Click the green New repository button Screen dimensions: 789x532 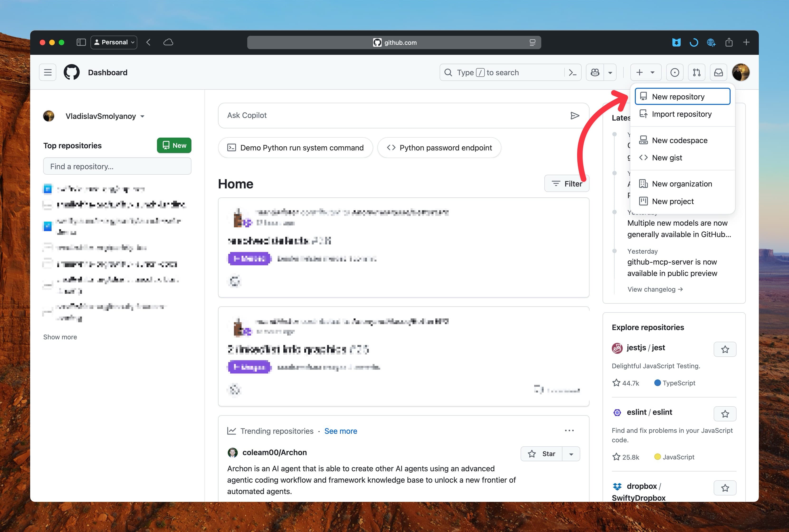174,145
